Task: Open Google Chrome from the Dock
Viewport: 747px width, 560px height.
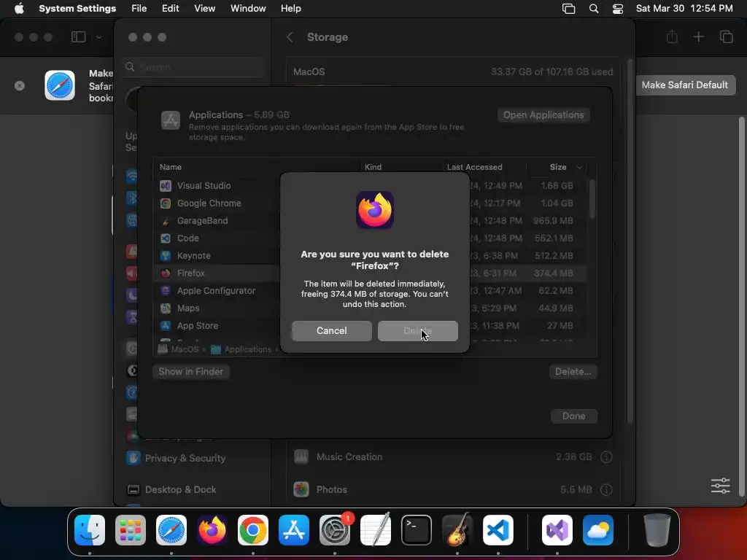Action: pos(253,529)
